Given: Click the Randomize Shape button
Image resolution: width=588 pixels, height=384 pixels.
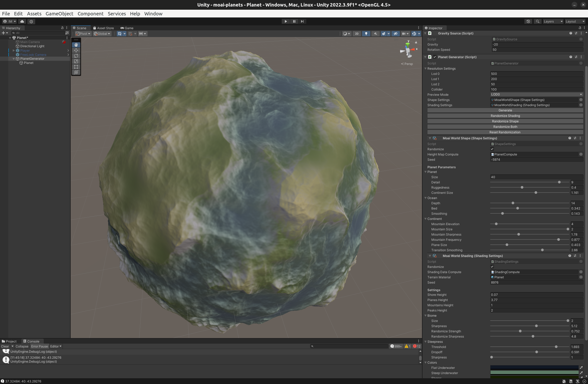Looking at the screenshot, I should (505, 121).
